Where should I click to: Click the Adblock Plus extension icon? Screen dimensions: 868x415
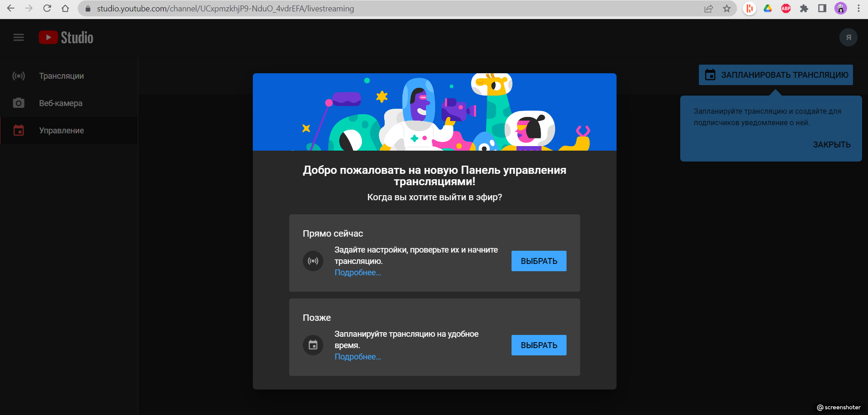click(x=786, y=9)
